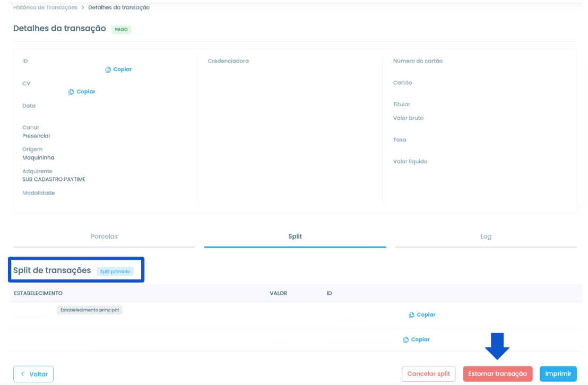Click the VALOR column header
The image size is (588, 385).
pyautogui.click(x=278, y=293)
